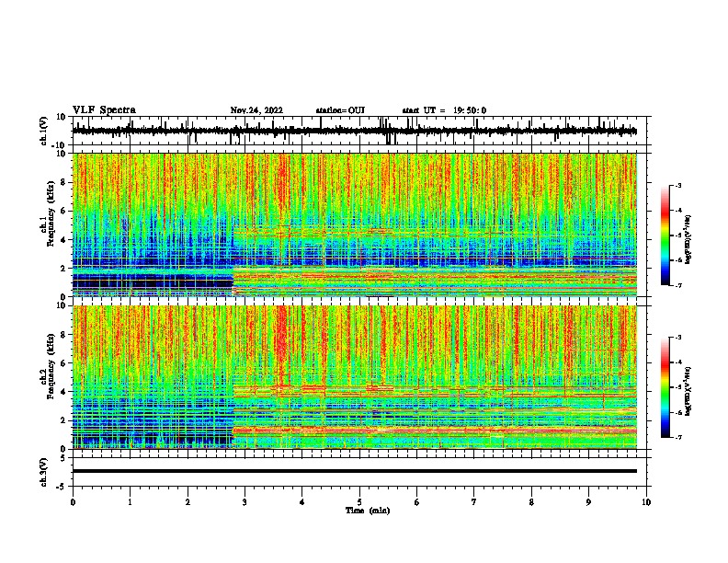
Task: Click the ch.3 flat black trace line
Action: pyautogui.click(x=354, y=471)
